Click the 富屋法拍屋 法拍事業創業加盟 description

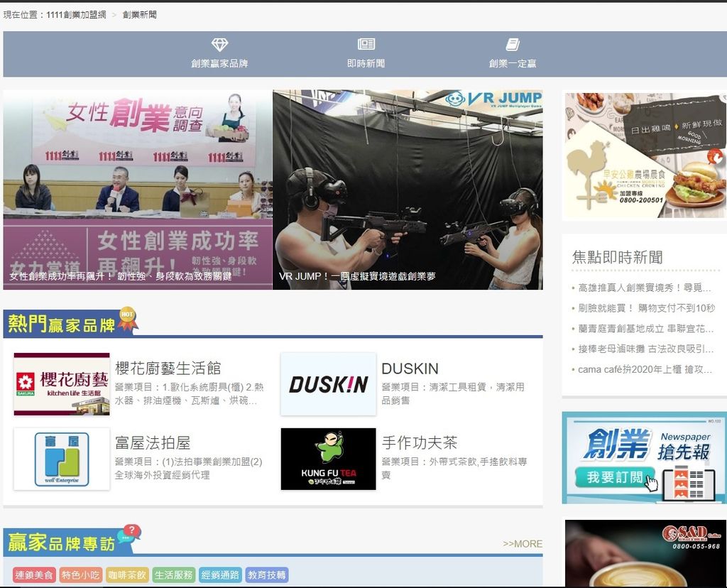tap(188, 469)
